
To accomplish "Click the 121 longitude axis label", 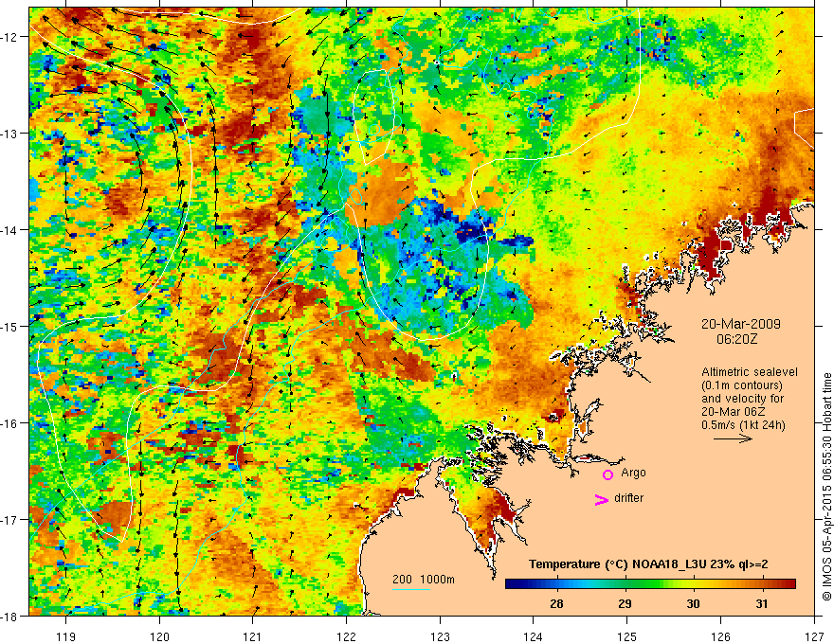I will click(x=253, y=636).
